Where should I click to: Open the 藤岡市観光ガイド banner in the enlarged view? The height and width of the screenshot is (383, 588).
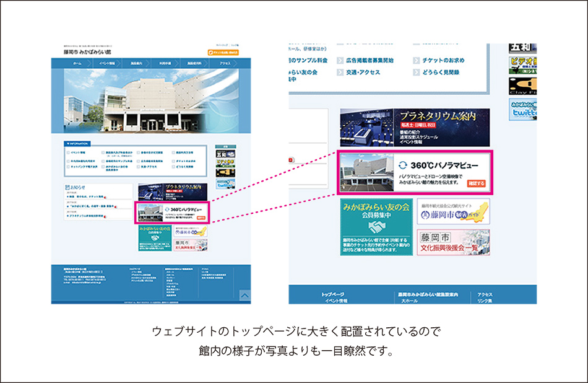(x=452, y=213)
